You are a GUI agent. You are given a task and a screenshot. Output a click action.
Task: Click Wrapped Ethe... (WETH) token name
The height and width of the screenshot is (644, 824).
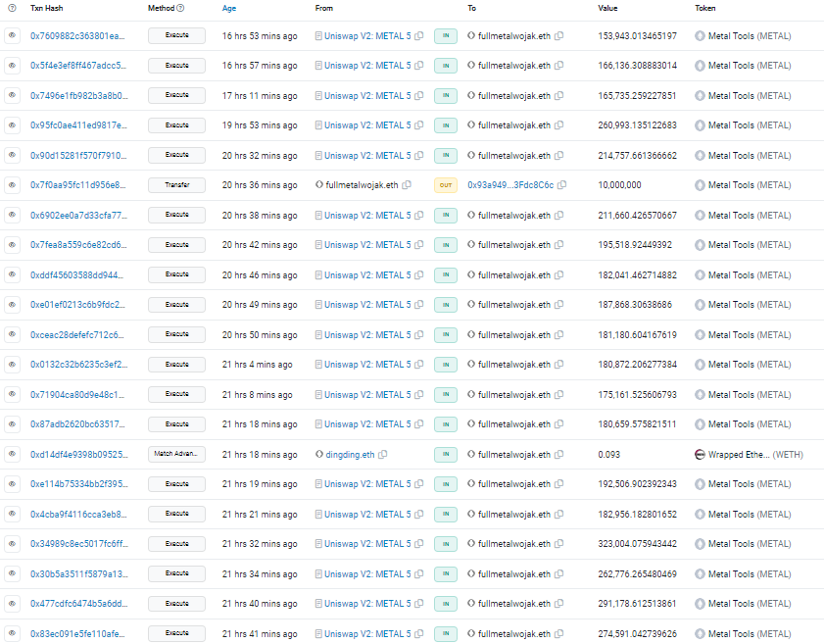(755, 454)
